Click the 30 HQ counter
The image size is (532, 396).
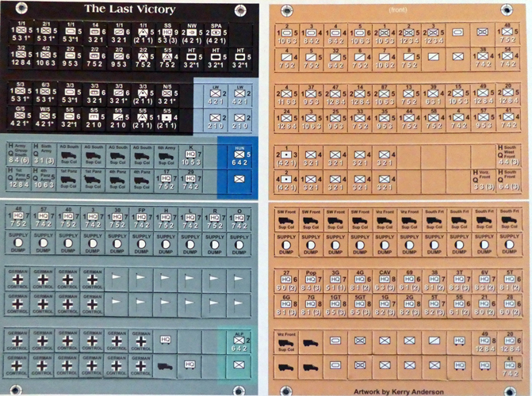[x=117, y=218]
